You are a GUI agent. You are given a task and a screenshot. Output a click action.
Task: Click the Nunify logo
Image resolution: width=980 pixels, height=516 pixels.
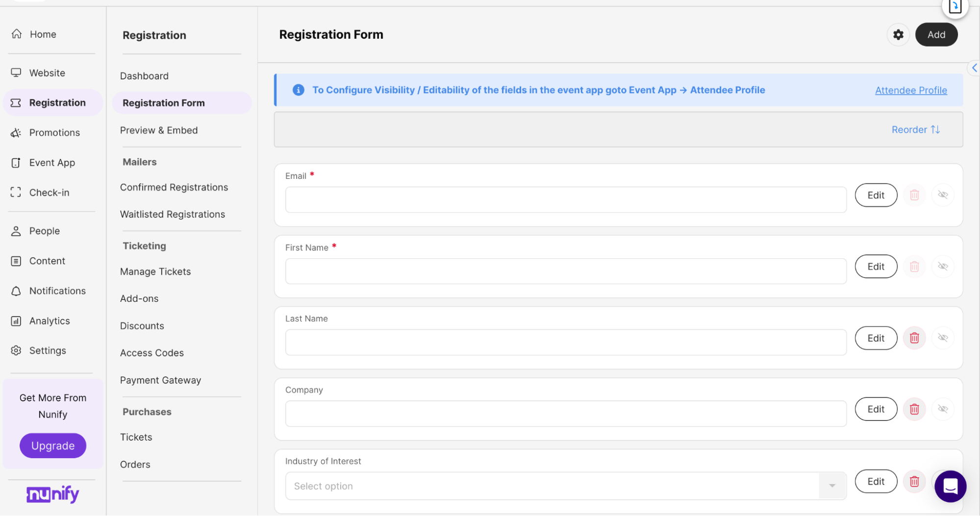[53, 494]
